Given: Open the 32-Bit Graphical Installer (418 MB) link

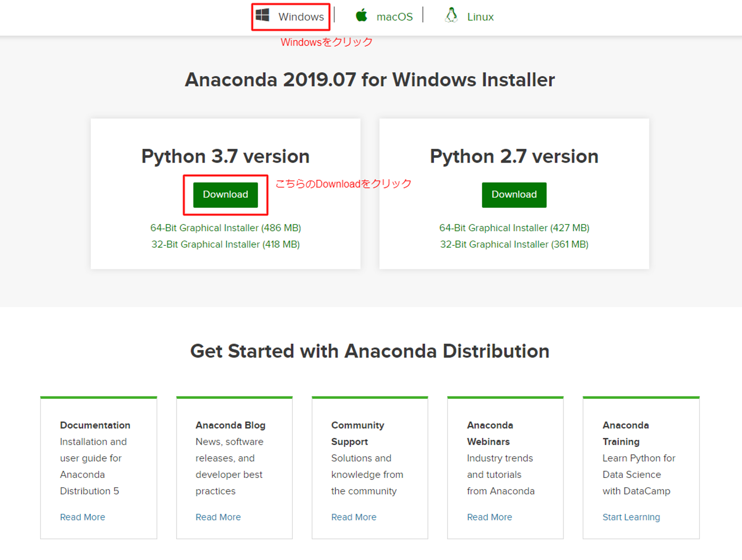Looking at the screenshot, I should pos(226,244).
